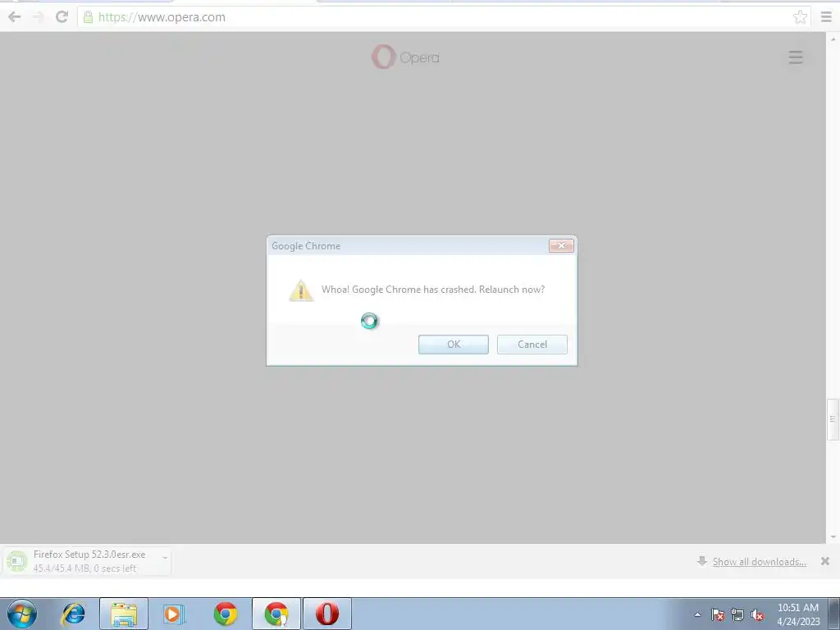The height and width of the screenshot is (630, 840).
Task: Reload the page with the refresh icon
Action: click(x=62, y=17)
